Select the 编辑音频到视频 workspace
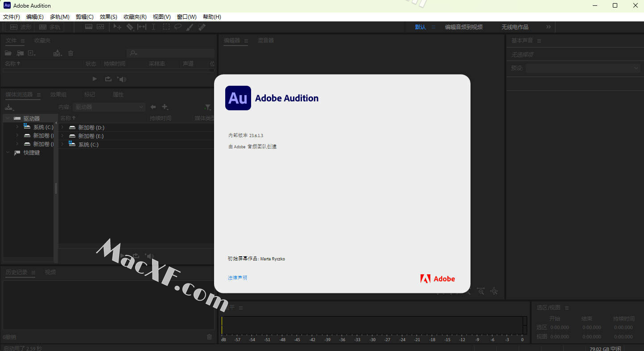 [x=464, y=27]
